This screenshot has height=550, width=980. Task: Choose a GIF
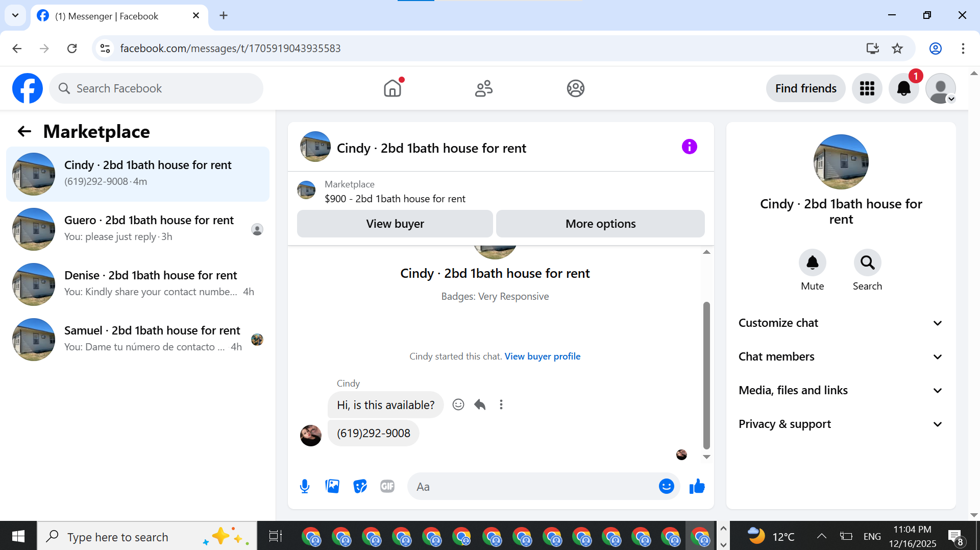[387, 486]
